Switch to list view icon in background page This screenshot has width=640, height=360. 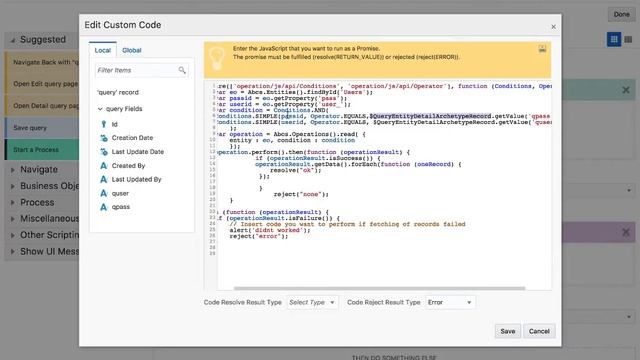(x=628, y=40)
